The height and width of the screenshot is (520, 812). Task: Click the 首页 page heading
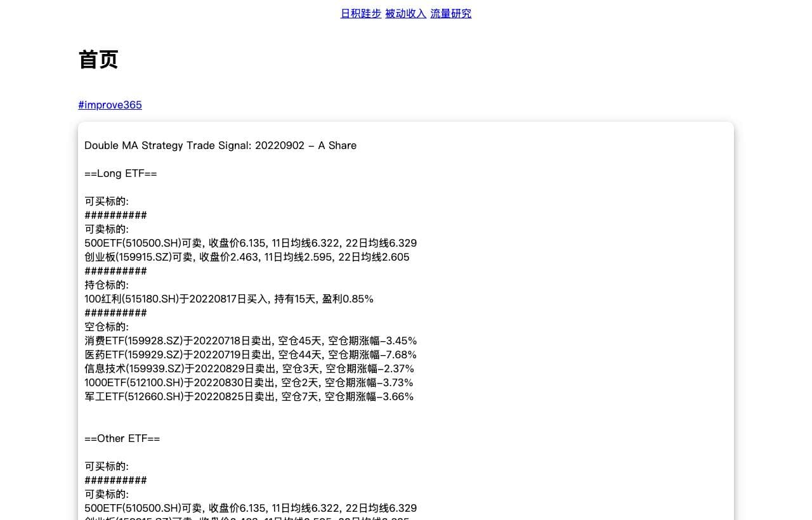coord(98,60)
